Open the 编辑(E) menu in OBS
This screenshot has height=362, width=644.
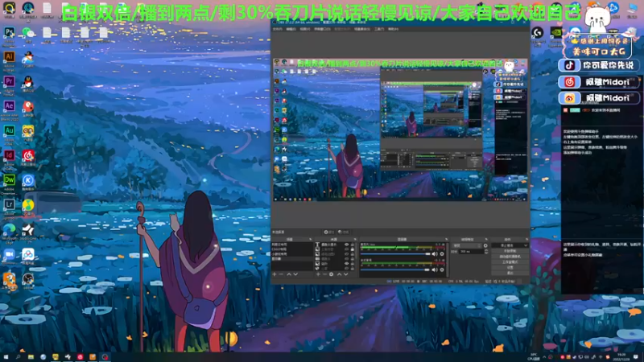pyautogui.click(x=291, y=29)
